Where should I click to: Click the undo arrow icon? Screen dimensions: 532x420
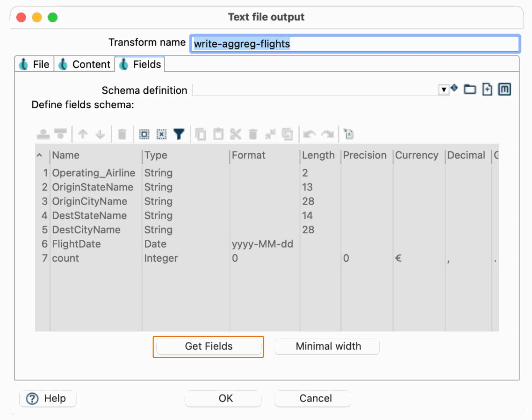[x=310, y=134]
